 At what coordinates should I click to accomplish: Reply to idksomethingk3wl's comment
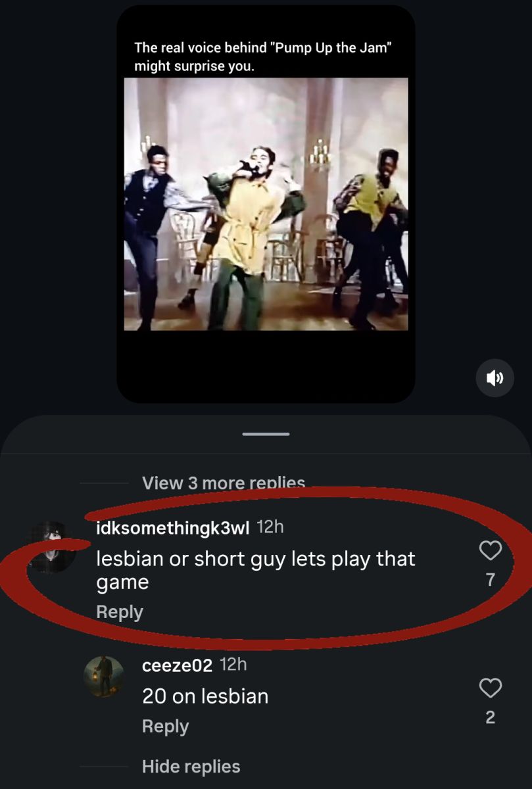point(119,611)
